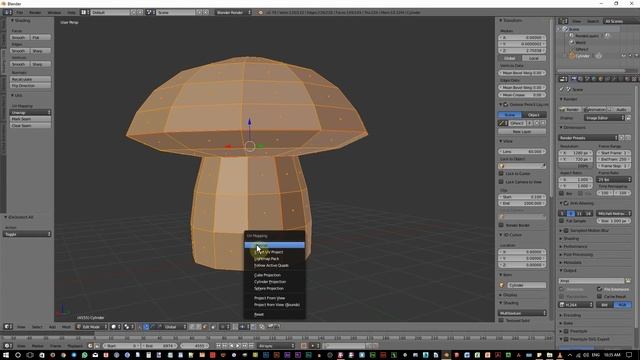Switch median transform space to Local
Screen dimensions: 640x360
[534, 58]
